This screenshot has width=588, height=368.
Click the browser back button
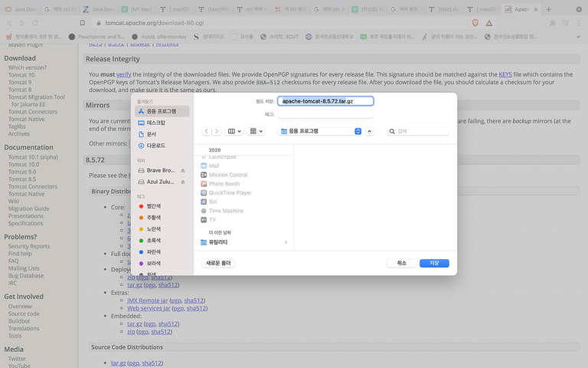[x=9, y=23]
